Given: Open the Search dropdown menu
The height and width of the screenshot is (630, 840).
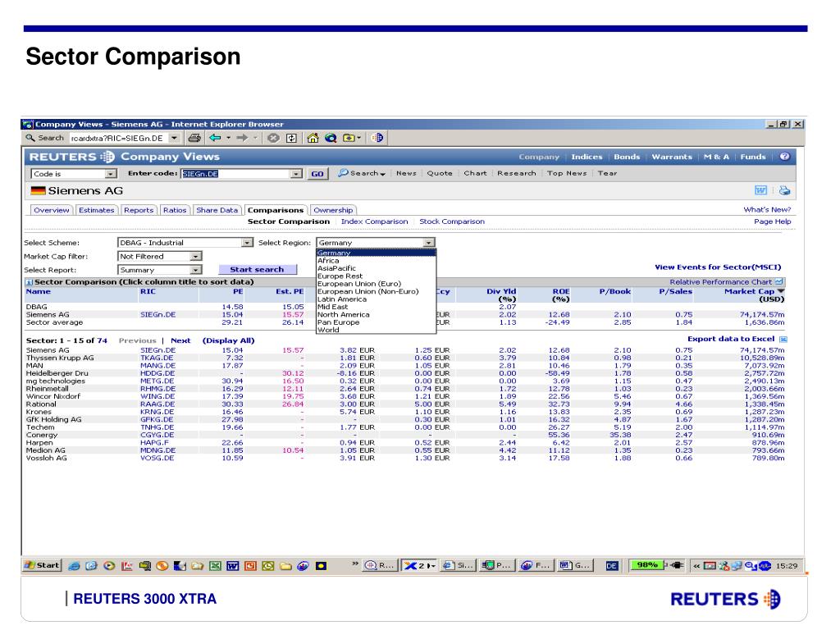Looking at the screenshot, I should [x=362, y=173].
